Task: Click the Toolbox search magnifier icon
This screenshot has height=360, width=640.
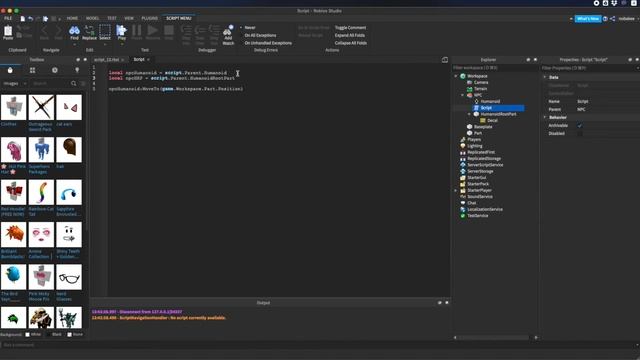Action: point(73,83)
